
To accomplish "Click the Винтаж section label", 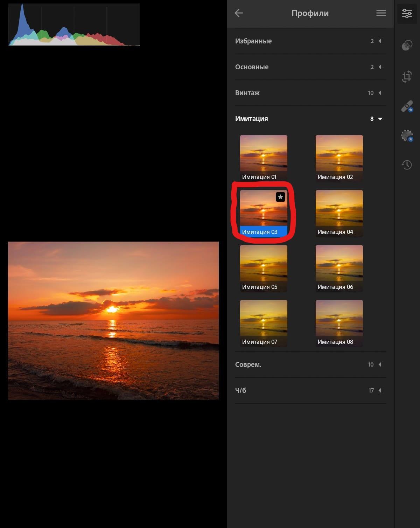I will (x=247, y=93).
